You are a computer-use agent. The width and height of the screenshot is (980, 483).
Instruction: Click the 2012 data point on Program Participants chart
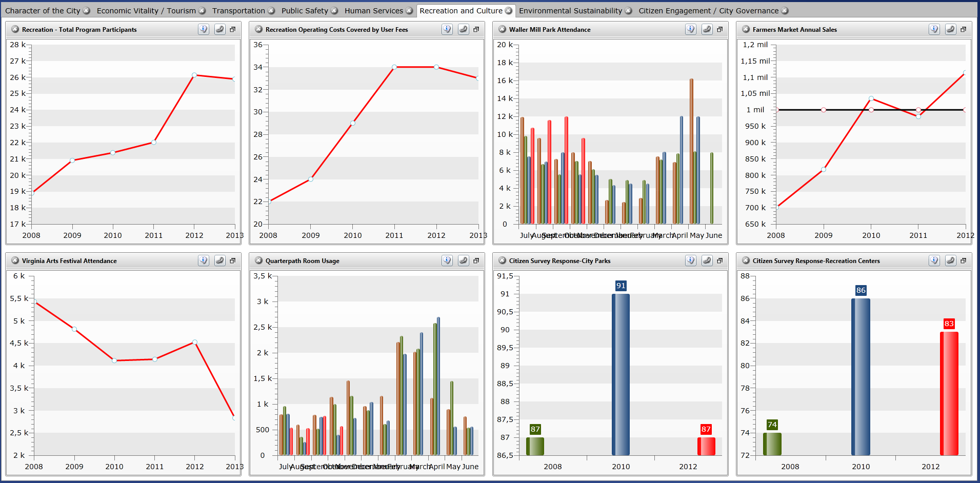tap(194, 75)
